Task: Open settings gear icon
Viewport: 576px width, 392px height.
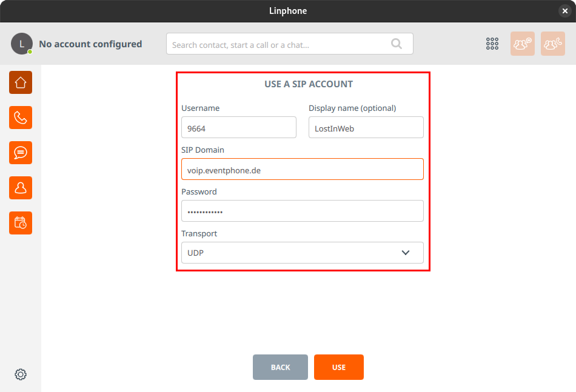Action: click(x=21, y=374)
